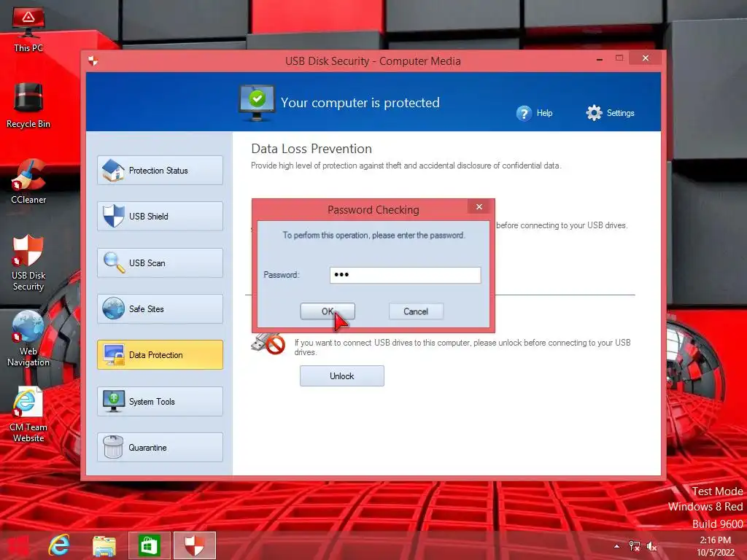The width and height of the screenshot is (747, 560).
Task: Click the Data Loss Prevention heading
Action: (311, 149)
